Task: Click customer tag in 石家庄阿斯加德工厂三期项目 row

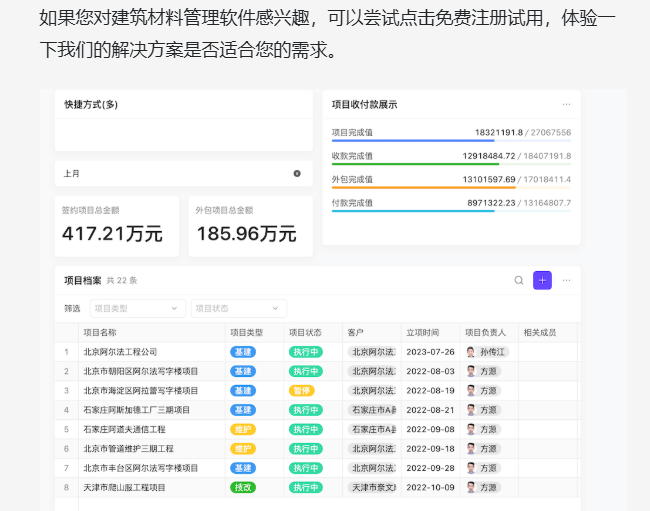Action: tap(372, 410)
